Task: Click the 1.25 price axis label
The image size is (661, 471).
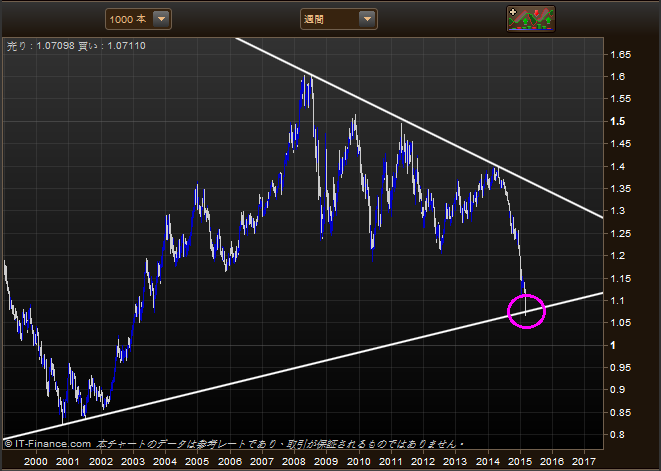Action: point(620,234)
